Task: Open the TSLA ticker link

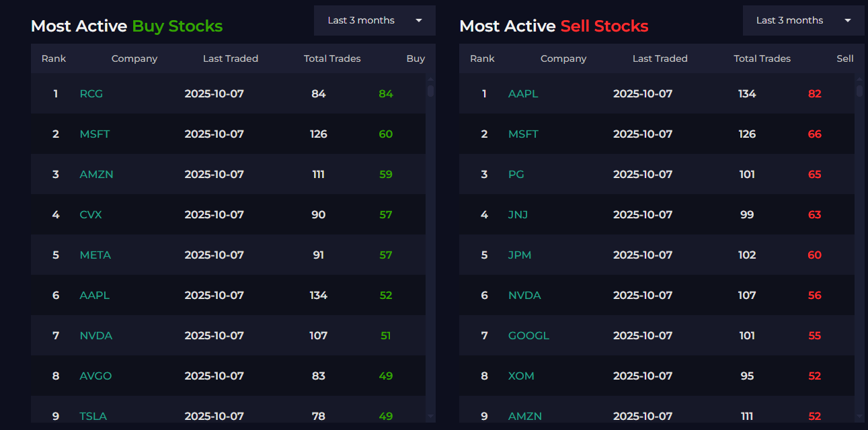Action: [93, 416]
